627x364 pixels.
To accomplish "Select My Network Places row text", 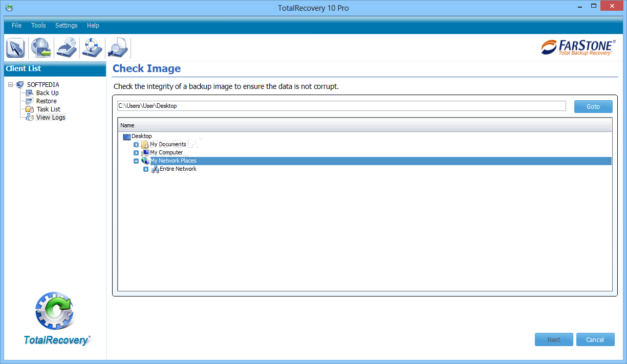I will [x=173, y=161].
